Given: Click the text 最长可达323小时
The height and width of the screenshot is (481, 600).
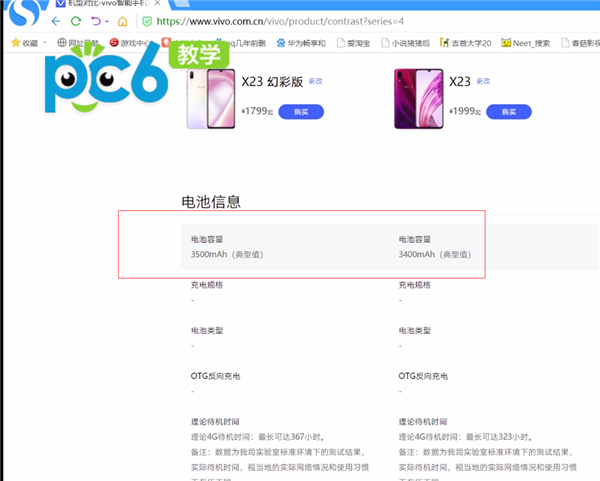Looking at the screenshot, I should point(497,437).
